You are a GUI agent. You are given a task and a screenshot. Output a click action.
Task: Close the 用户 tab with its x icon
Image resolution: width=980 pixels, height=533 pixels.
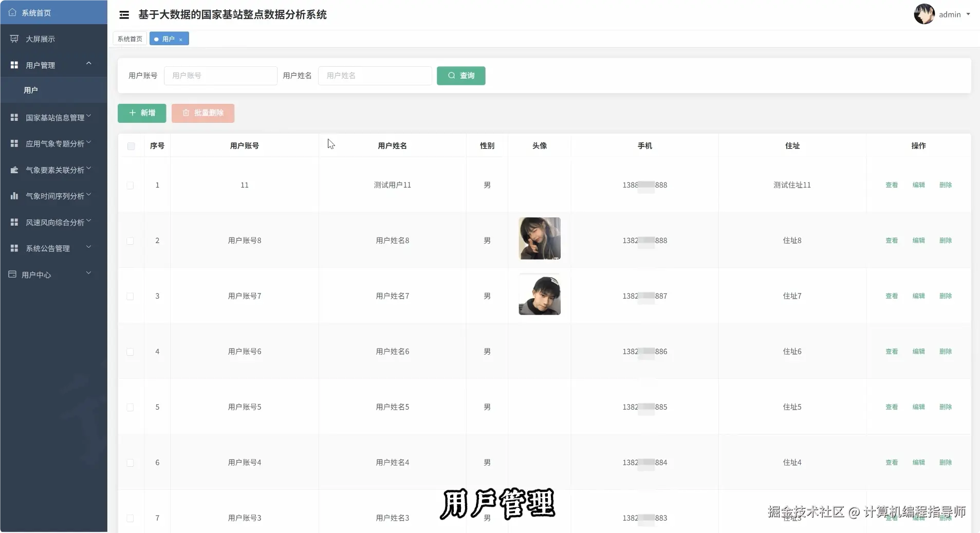coord(180,39)
